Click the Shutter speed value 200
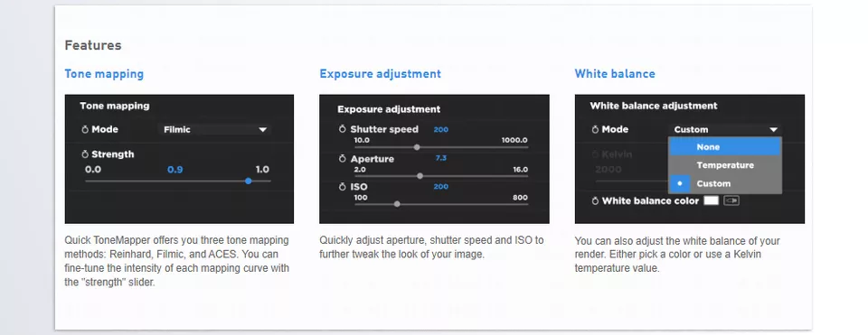 click(x=440, y=129)
